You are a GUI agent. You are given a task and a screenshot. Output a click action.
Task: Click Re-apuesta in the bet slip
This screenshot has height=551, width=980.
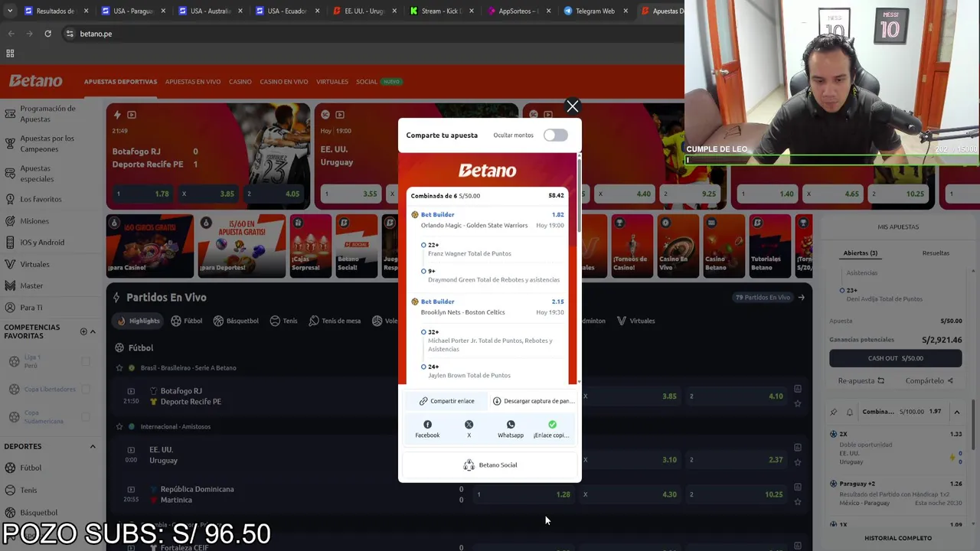tap(861, 380)
